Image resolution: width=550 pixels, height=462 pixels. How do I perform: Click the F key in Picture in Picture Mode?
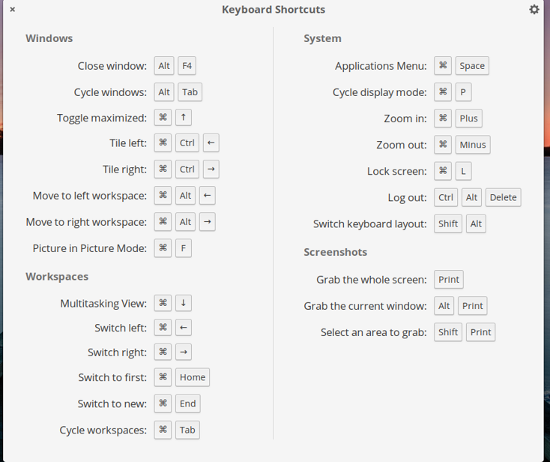(183, 248)
